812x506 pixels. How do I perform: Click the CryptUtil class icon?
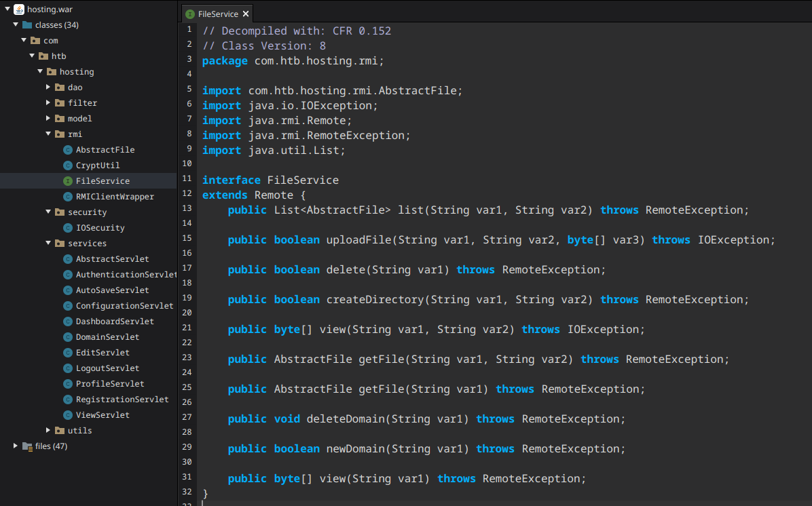pos(68,165)
